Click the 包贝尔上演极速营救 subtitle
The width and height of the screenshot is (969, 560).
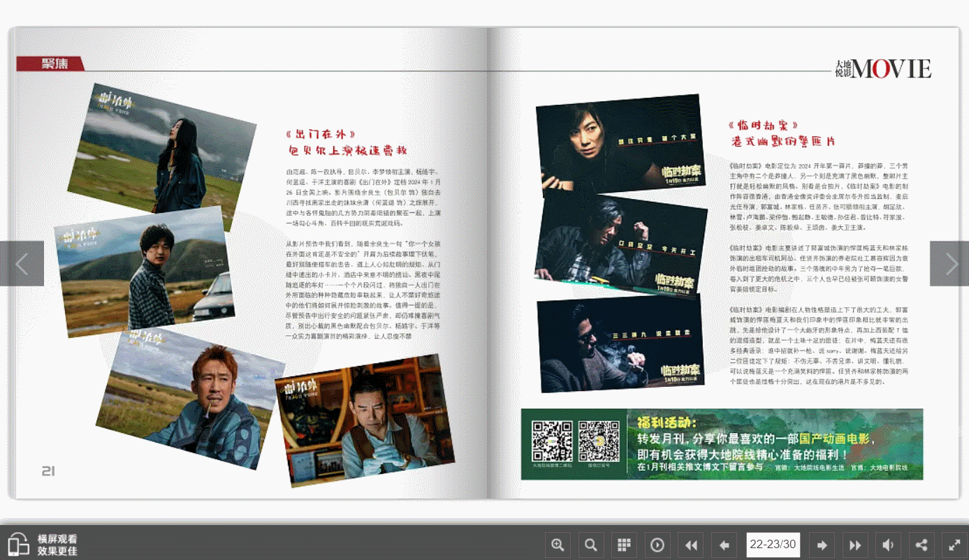[348, 150]
